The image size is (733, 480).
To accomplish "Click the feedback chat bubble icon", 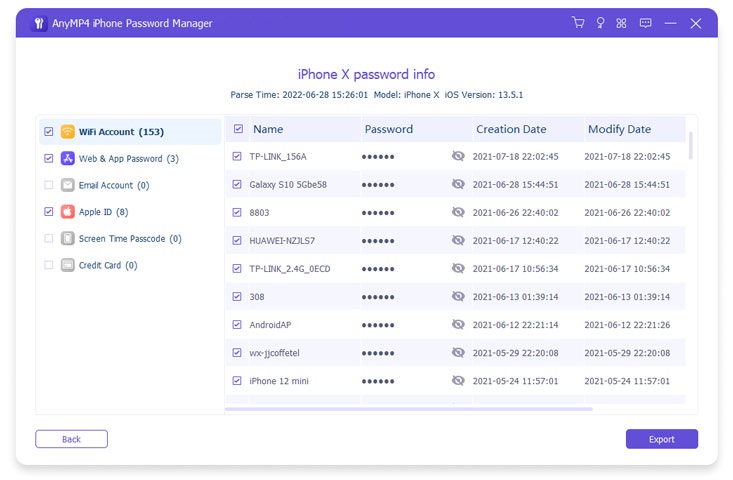I will 646,23.
